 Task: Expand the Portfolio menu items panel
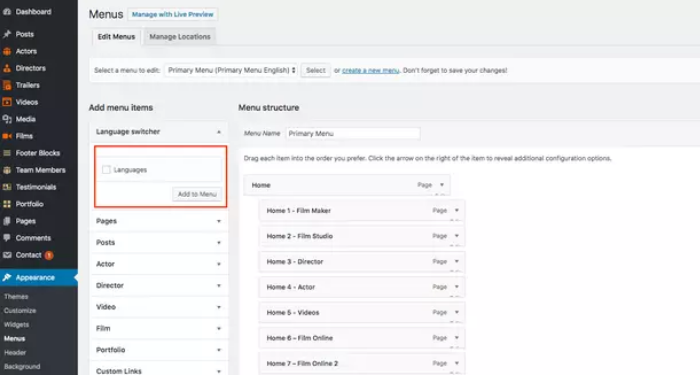(219, 350)
